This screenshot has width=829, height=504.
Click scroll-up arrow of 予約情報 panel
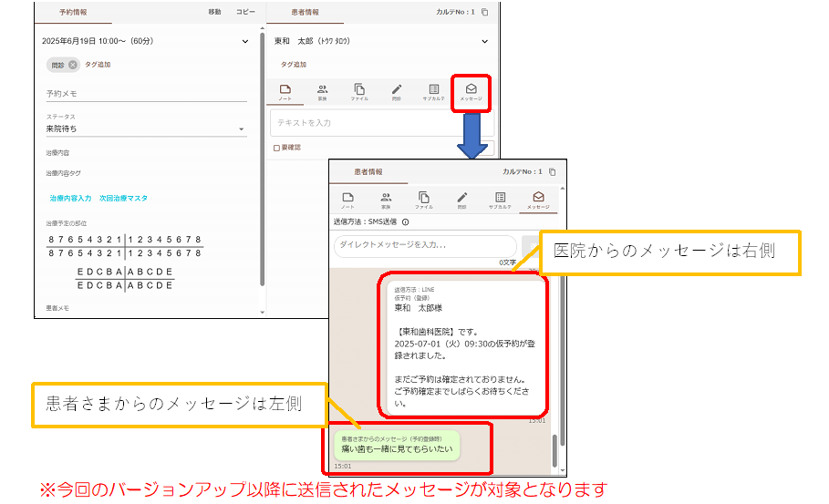(x=263, y=28)
